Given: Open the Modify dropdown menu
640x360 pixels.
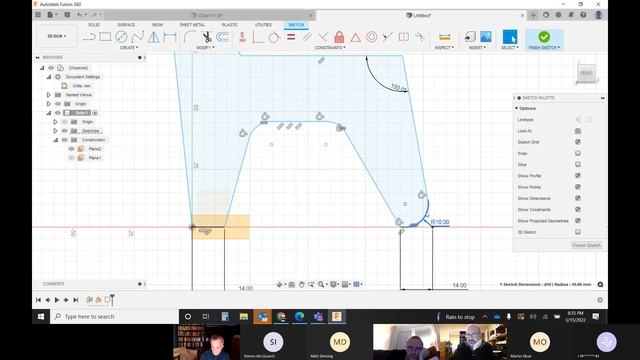Looking at the screenshot, I should tap(205, 48).
